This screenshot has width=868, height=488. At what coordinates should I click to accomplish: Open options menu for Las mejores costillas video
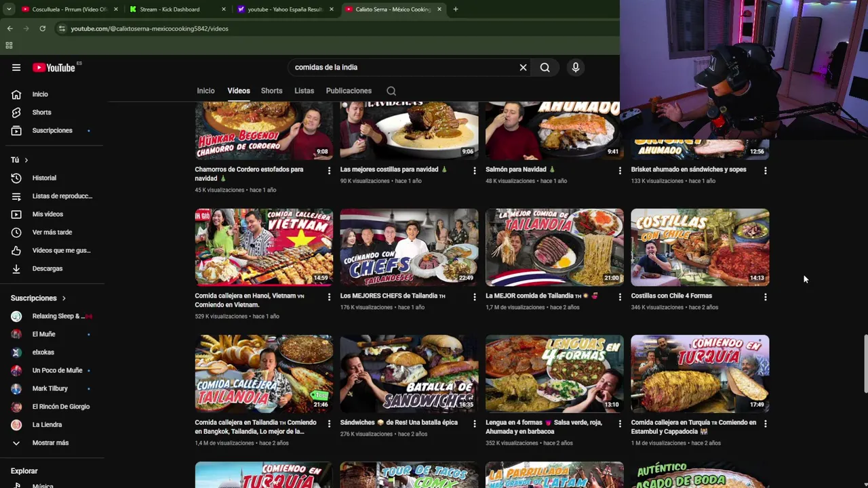point(474,171)
